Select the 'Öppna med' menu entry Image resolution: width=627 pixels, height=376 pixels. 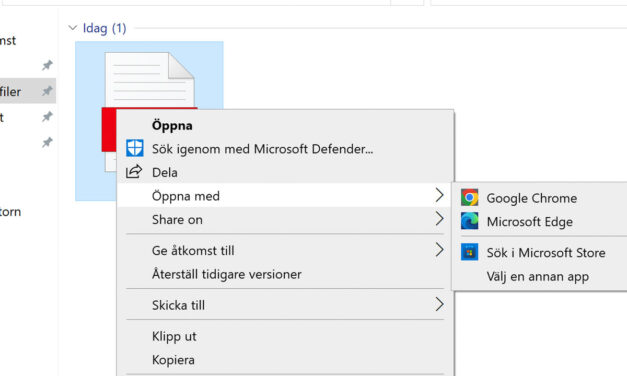(285, 195)
